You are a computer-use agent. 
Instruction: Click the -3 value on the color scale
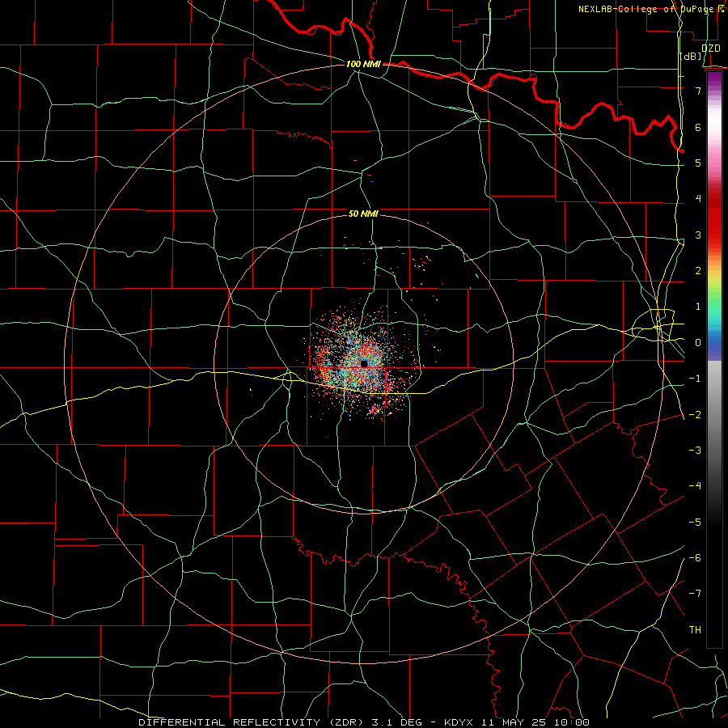coord(695,450)
